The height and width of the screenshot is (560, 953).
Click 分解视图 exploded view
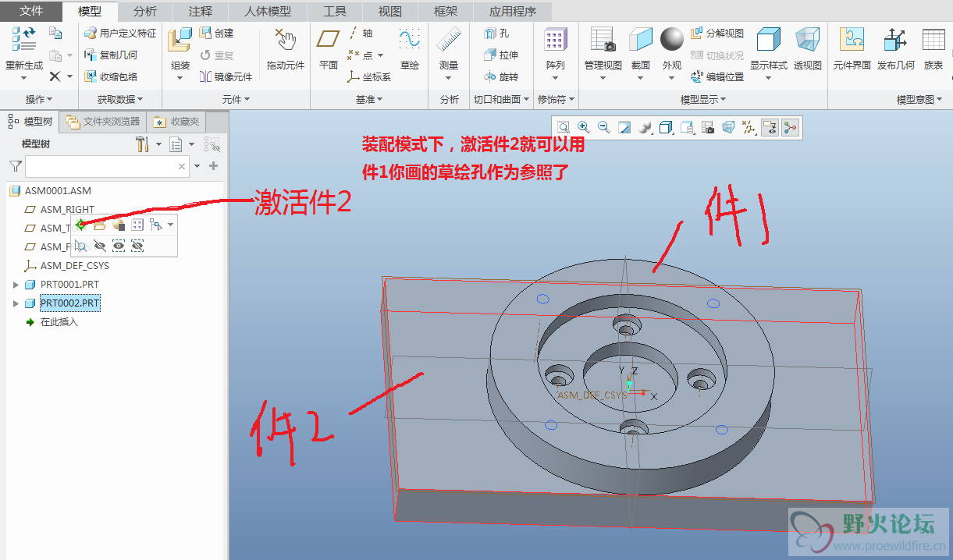point(717,34)
